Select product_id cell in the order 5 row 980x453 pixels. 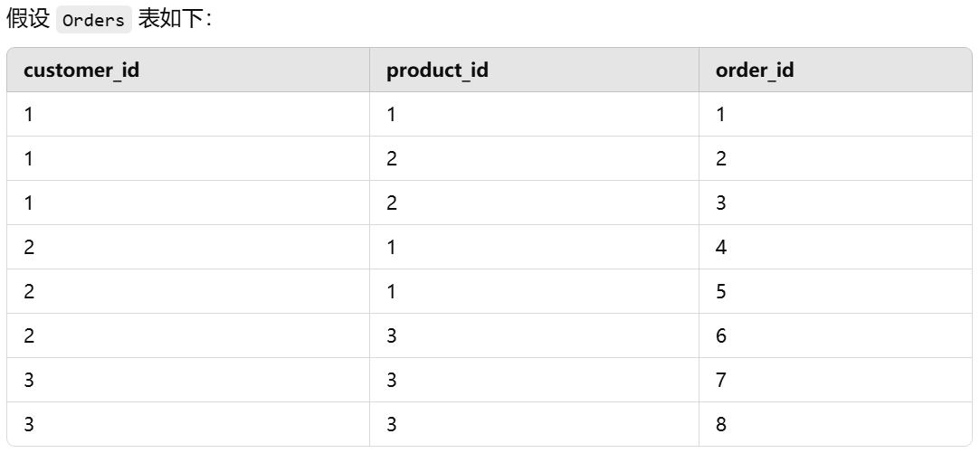[x=392, y=292]
